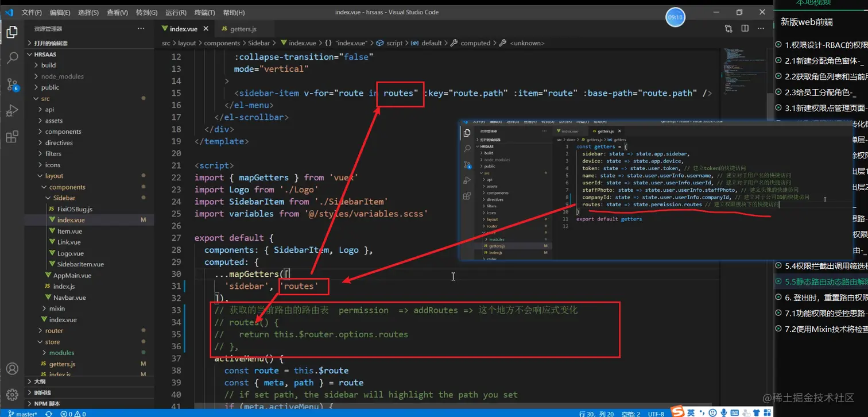Expand the 大纲 outline section
Image resolution: width=868 pixels, height=417 pixels.
89,381
